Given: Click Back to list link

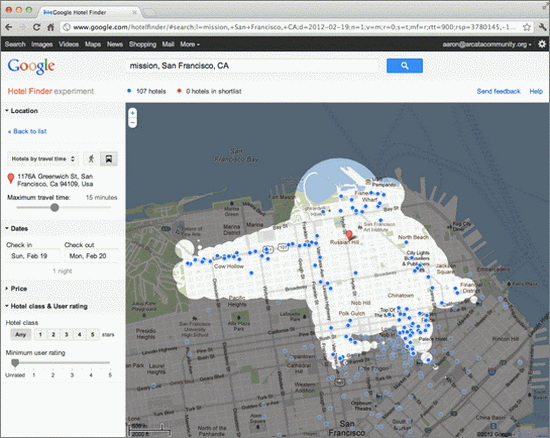Looking at the screenshot, I should pos(27,131).
